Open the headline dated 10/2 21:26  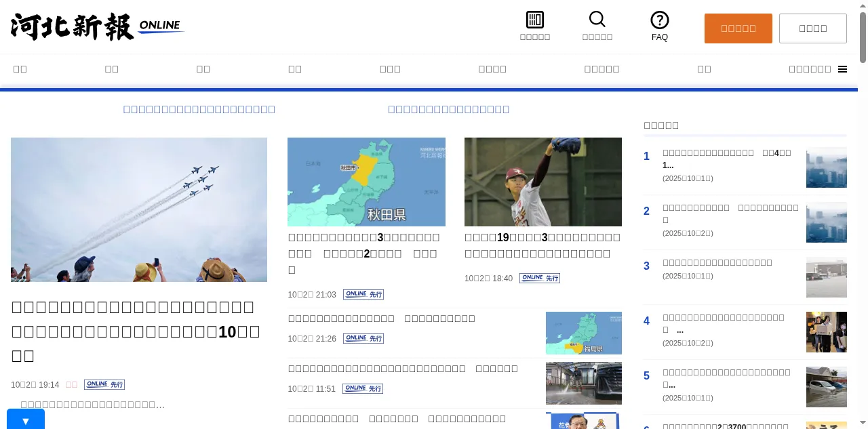pos(382,319)
